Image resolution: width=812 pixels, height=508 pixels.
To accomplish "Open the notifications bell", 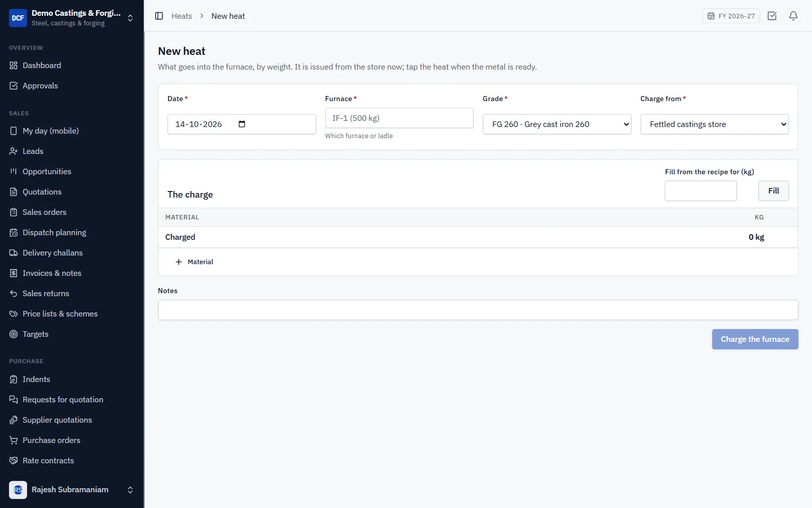I will tap(793, 16).
